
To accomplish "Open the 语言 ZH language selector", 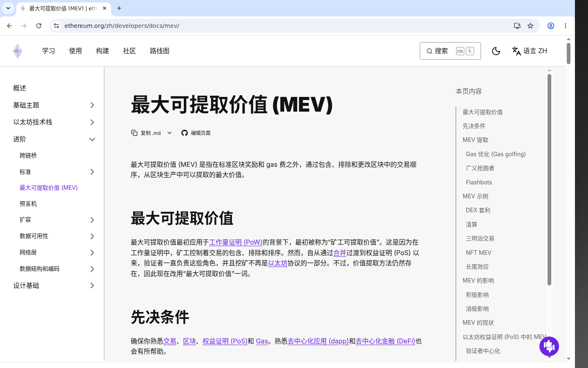I will [530, 51].
